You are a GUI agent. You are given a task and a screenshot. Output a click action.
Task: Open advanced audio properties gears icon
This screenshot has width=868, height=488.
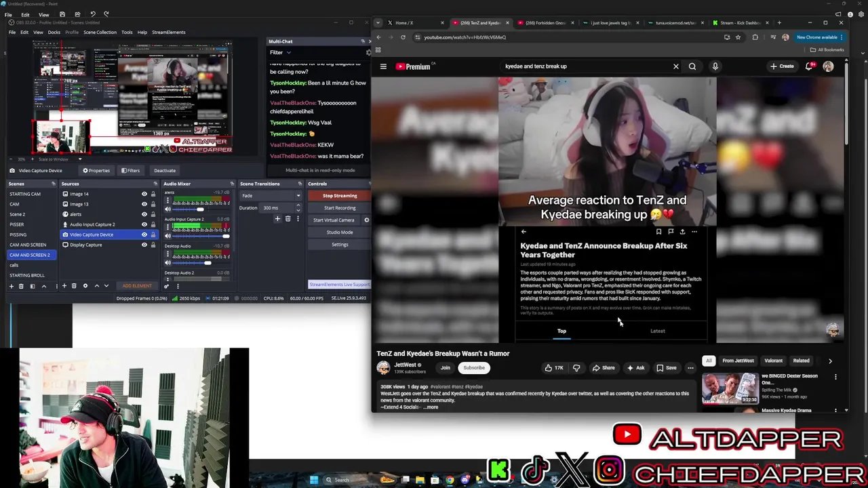pyautogui.click(x=167, y=286)
